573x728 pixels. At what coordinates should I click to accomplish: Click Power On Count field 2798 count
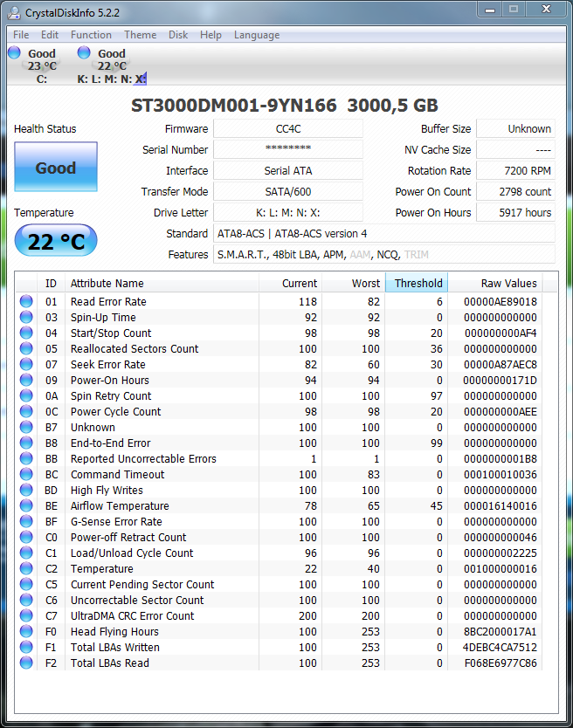516,192
